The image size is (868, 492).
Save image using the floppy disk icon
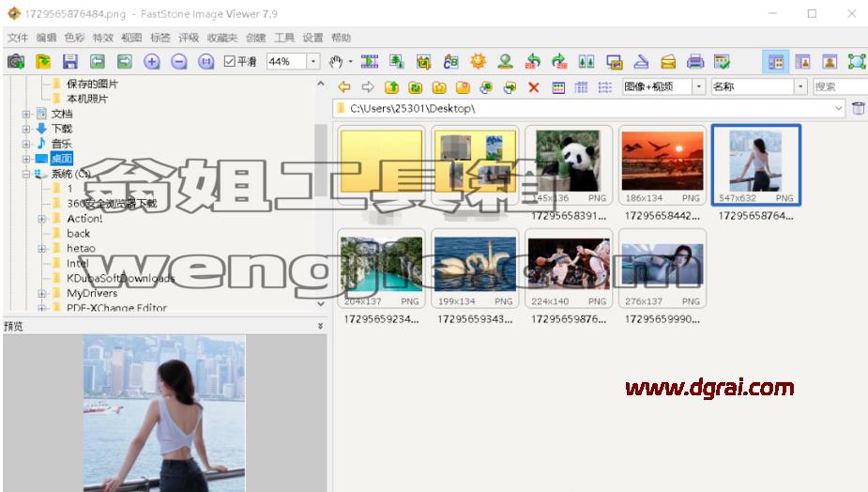tap(70, 61)
